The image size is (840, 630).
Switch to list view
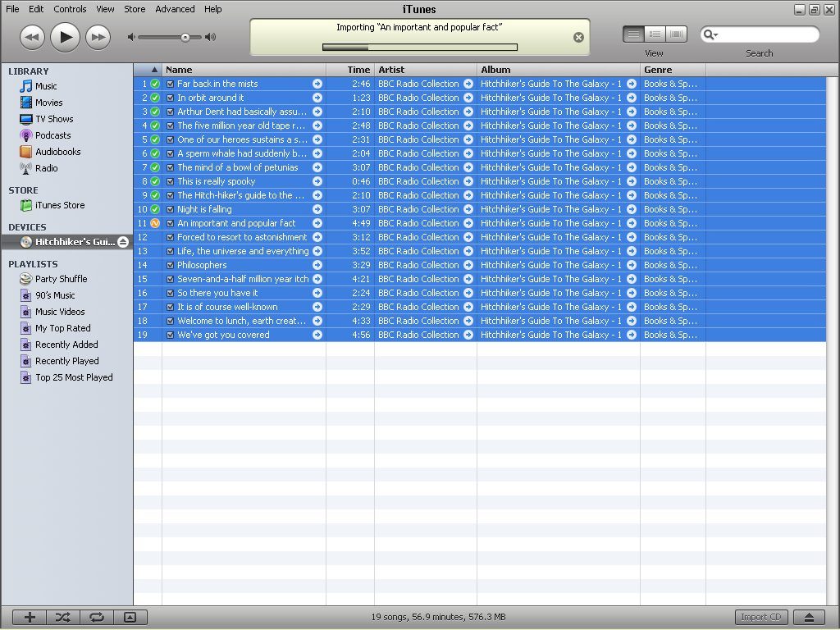[x=633, y=34]
